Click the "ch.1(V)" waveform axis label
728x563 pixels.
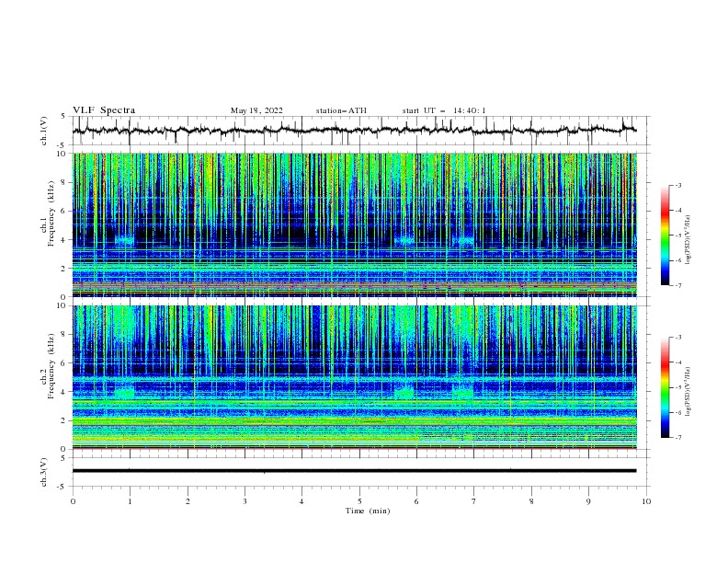point(44,131)
